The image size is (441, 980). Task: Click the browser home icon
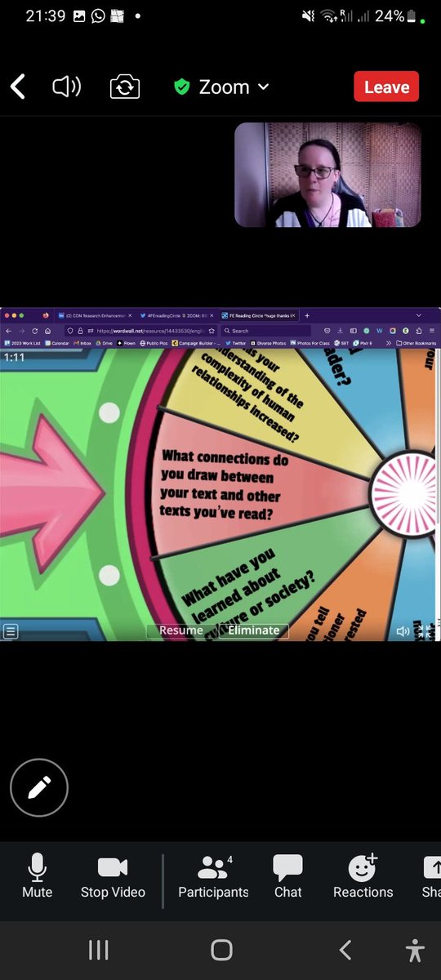click(48, 331)
